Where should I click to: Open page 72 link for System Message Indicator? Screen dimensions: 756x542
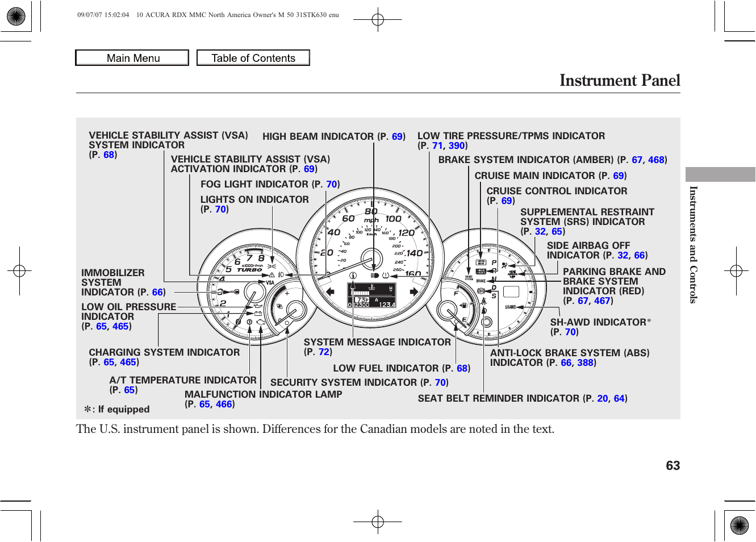324,352
